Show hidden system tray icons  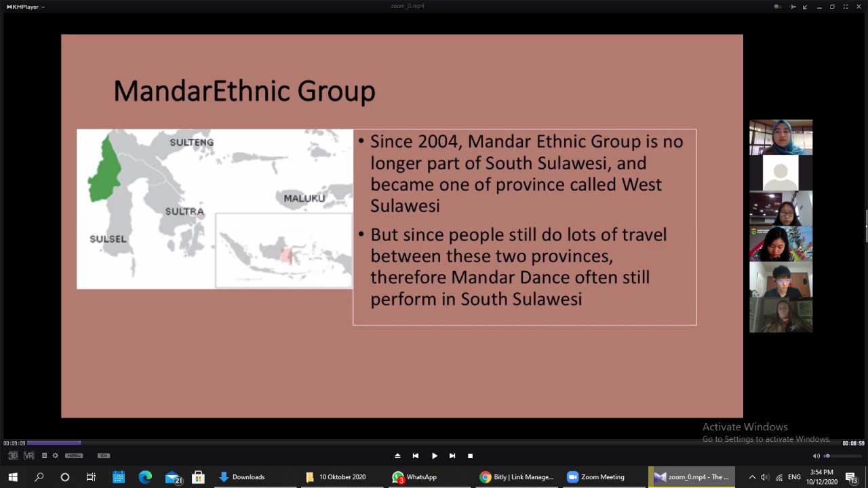pyautogui.click(x=752, y=477)
